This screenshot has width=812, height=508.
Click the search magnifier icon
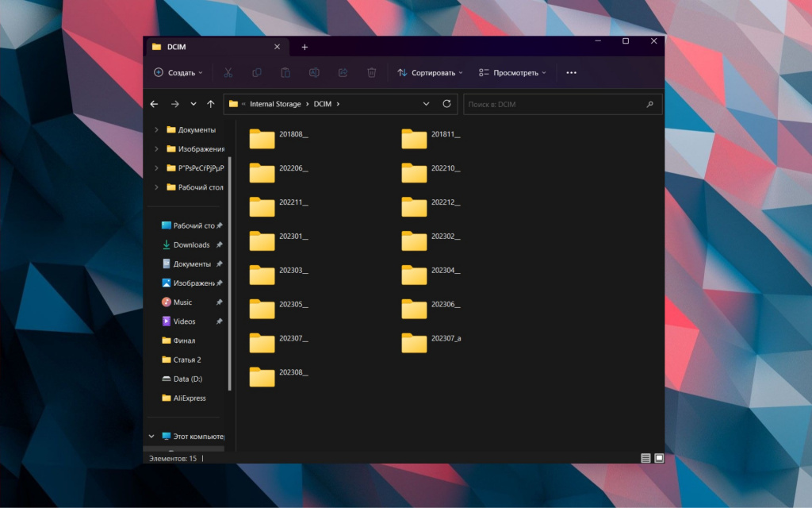pyautogui.click(x=650, y=104)
